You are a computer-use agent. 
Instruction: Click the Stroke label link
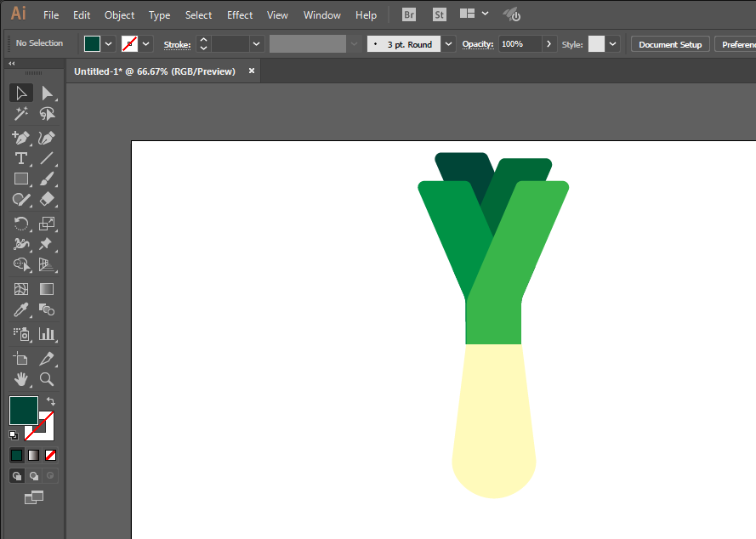[x=177, y=44]
